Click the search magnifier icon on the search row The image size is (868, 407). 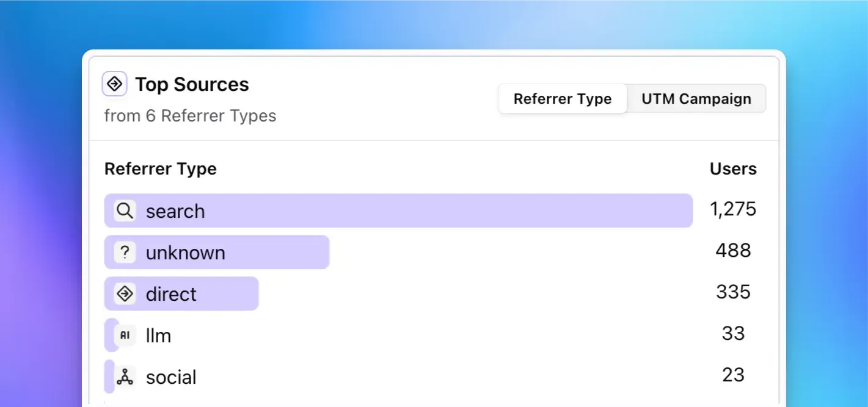coord(125,210)
